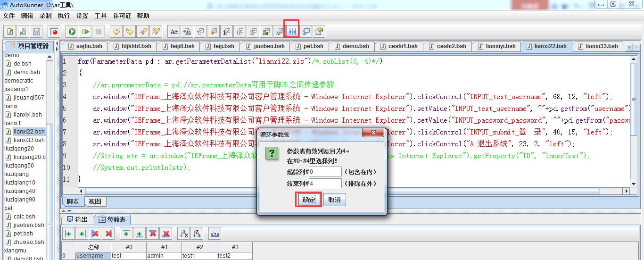Click the green-arrow import script toolbar icon
Image resolution: width=644 pixels, height=260 pixels.
click(23, 32)
